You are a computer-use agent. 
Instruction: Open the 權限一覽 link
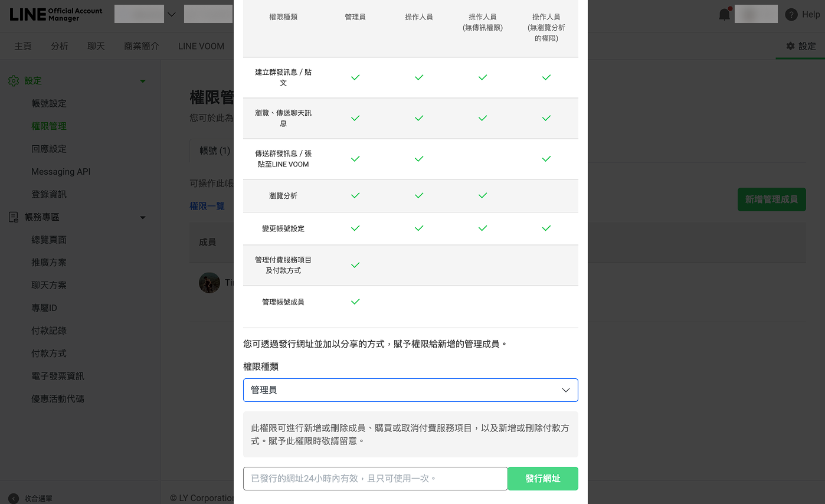click(207, 206)
